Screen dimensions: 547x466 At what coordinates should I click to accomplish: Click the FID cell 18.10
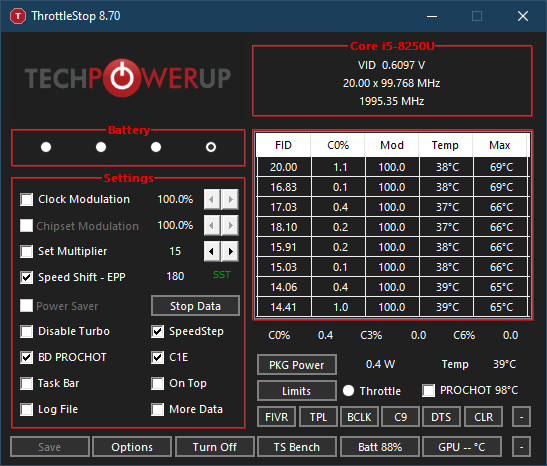pos(284,227)
